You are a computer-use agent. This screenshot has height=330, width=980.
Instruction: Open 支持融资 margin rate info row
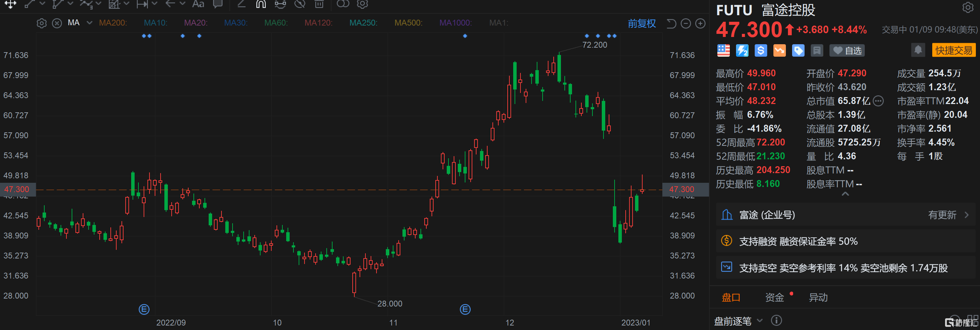pyautogui.click(x=845, y=241)
